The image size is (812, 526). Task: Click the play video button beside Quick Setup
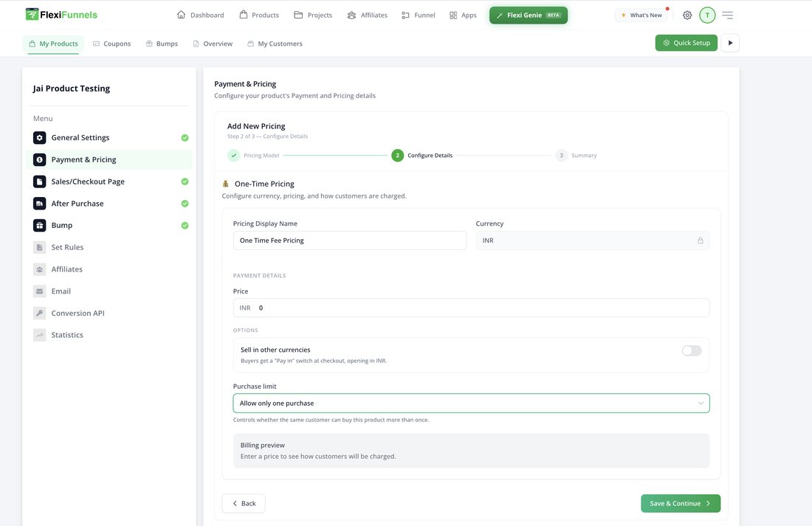pyautogui.click(x=730, y=43)
